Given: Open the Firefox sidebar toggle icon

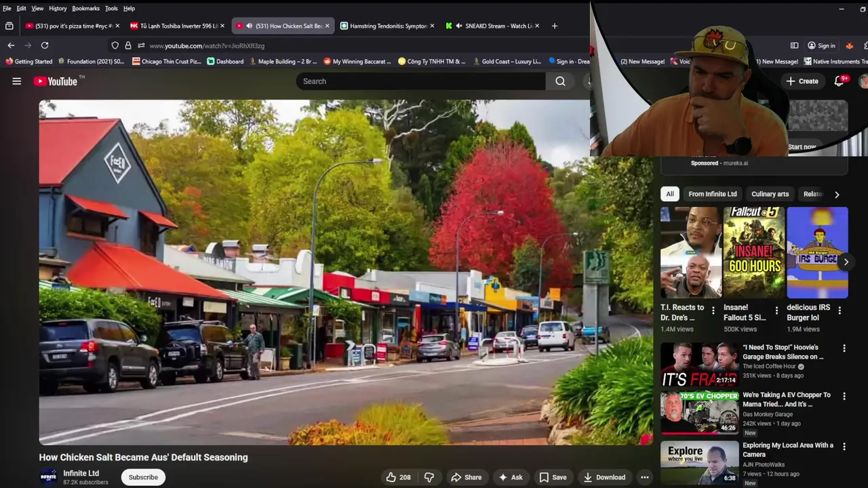Looking at the screenshot, I should point(794,45).
